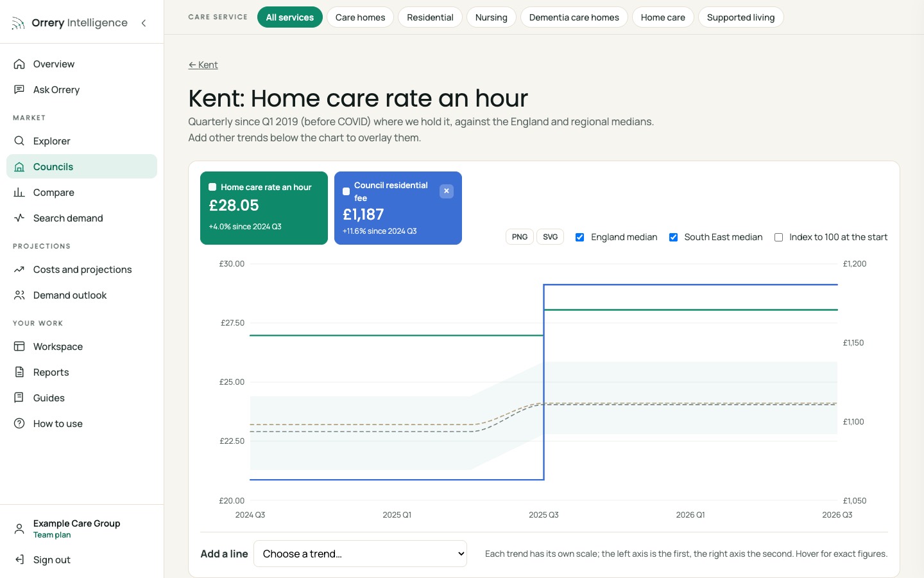
Task: Open the Demand outlook page label
Action: (70, 295)
